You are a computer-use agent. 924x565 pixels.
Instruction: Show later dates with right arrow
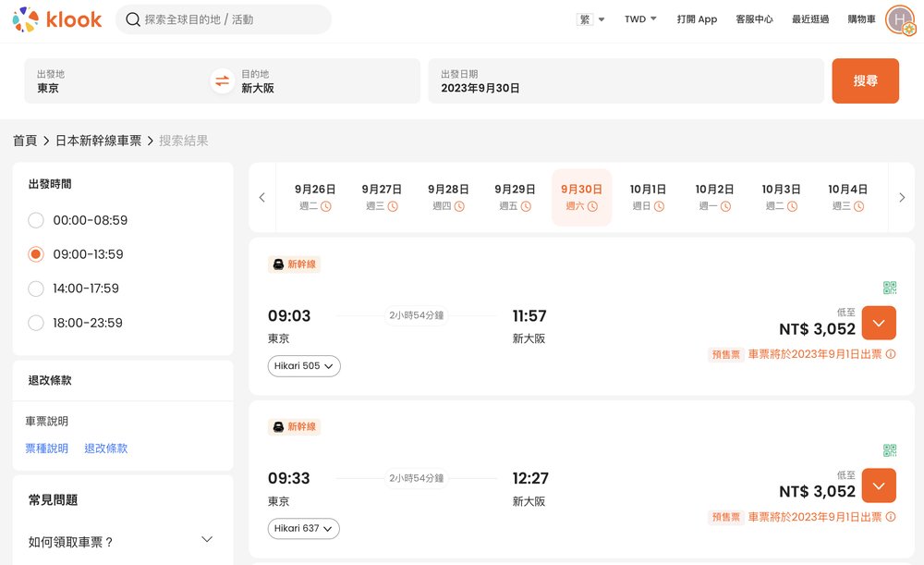pos(902,197)
